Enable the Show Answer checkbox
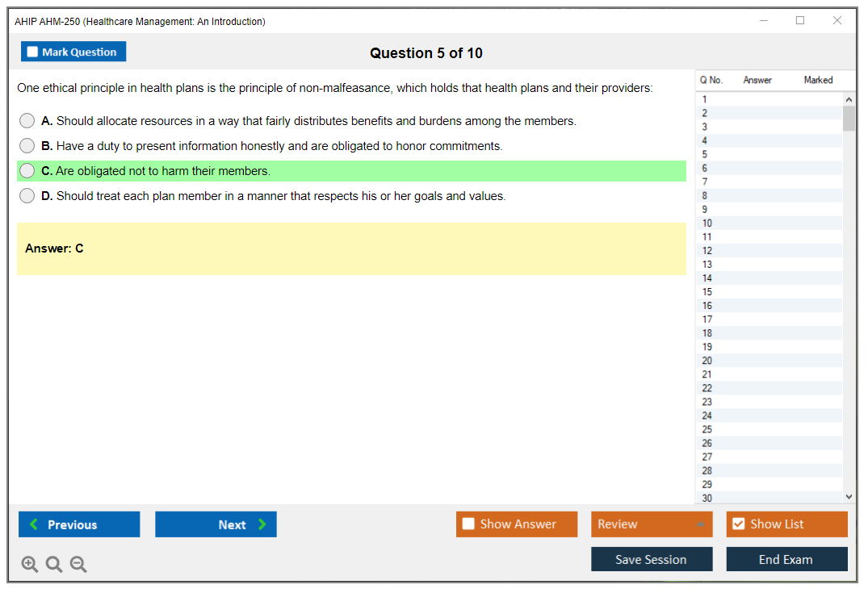Screen dimensions: 868x593 [469, 524]
